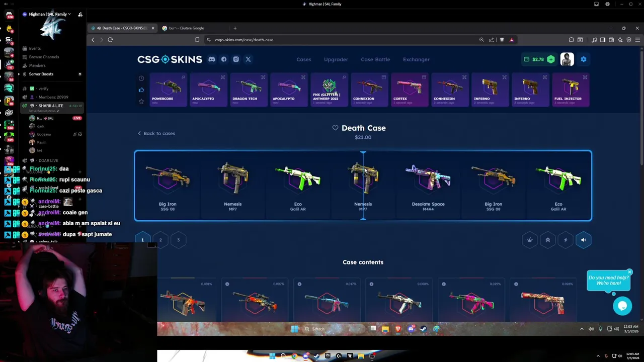Open site settings blue gear icon
644x362 pixels.
coord(584,59)
